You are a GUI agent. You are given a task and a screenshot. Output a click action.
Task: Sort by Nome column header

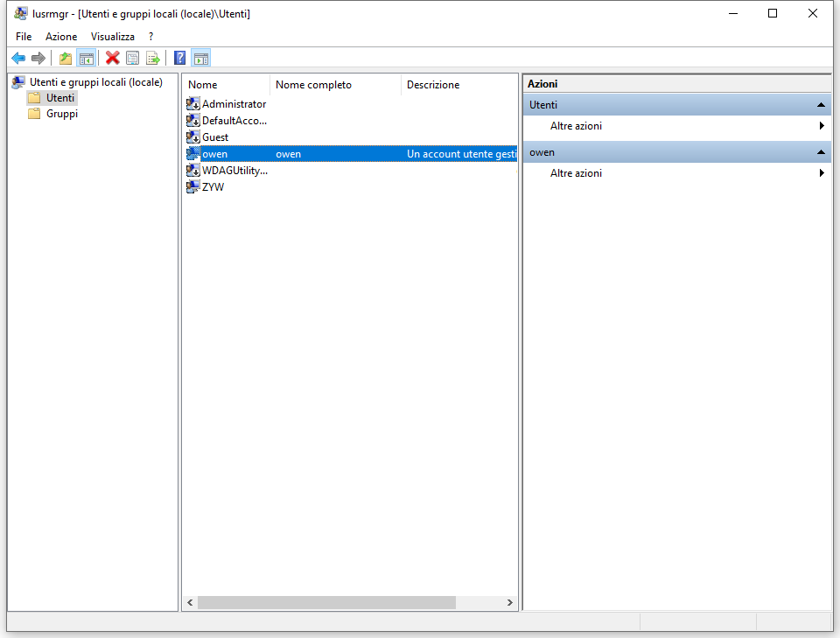226,85
